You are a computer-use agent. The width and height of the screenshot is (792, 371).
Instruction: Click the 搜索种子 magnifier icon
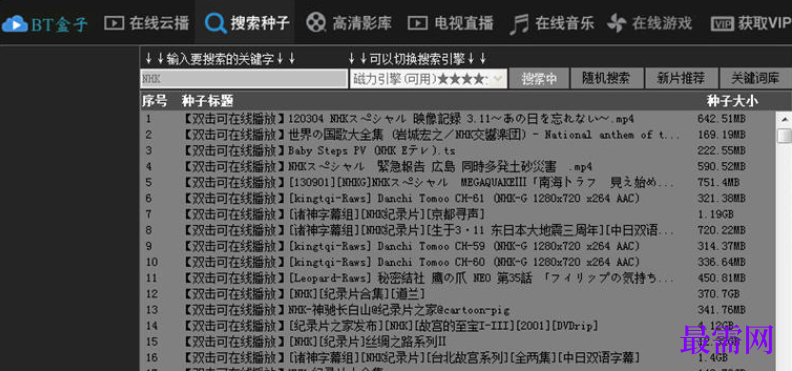coord(216,23)
